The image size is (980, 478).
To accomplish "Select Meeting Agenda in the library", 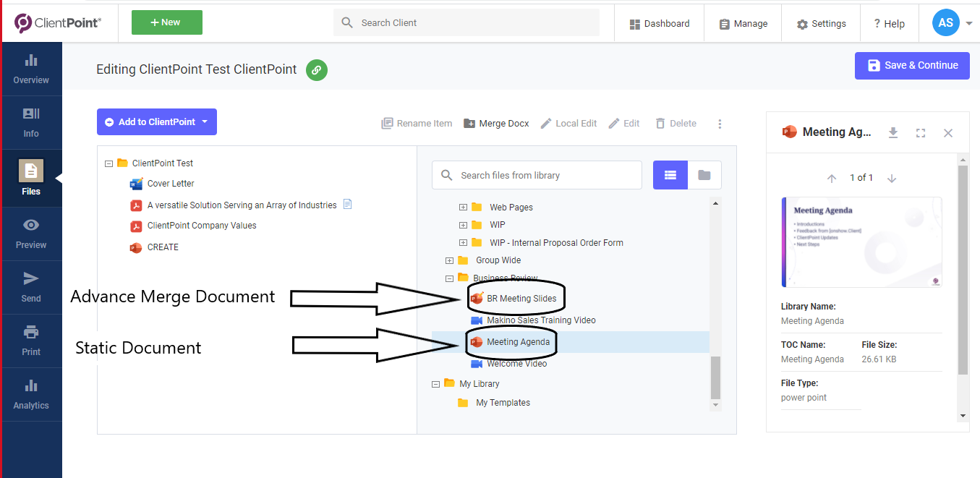I will tap(518, 342).
